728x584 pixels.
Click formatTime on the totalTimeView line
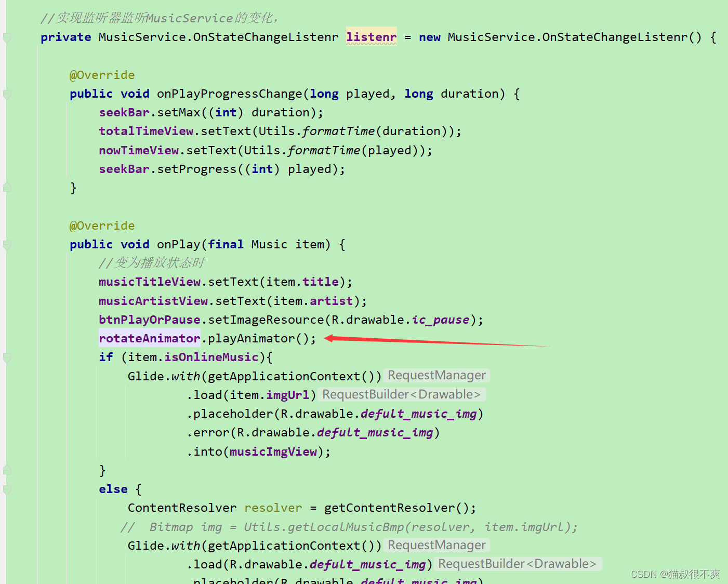pyautogui.click(x=338, y=131)
